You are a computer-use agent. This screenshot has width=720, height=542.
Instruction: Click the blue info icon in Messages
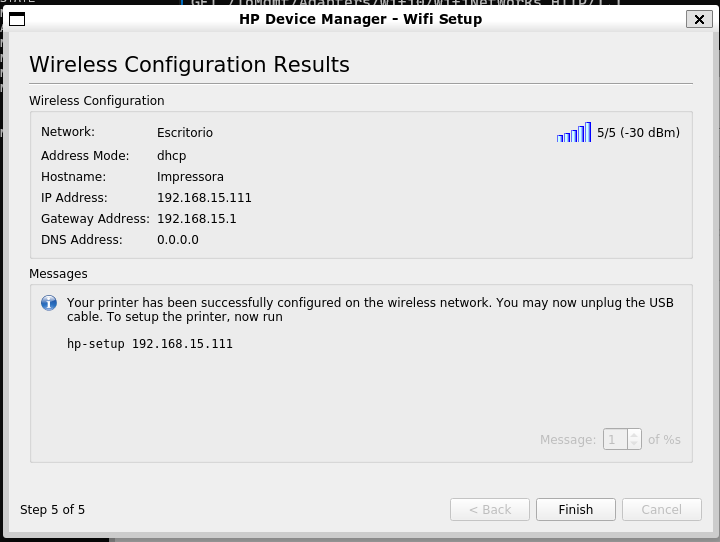[x=49, y=303]
